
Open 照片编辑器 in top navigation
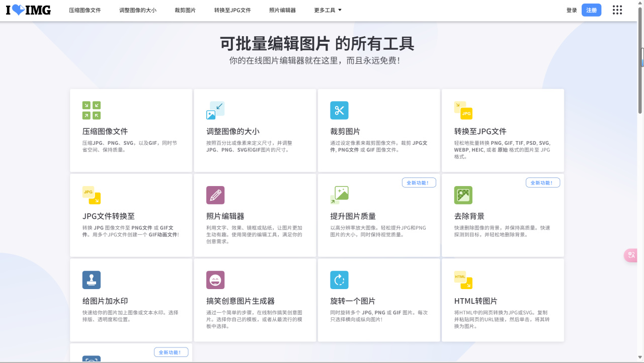(282, 10)
